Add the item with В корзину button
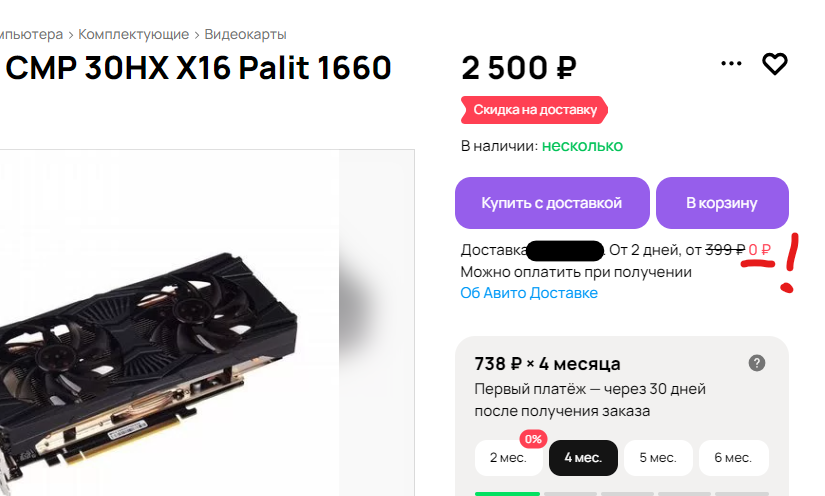825x496 pixels. 722,203
